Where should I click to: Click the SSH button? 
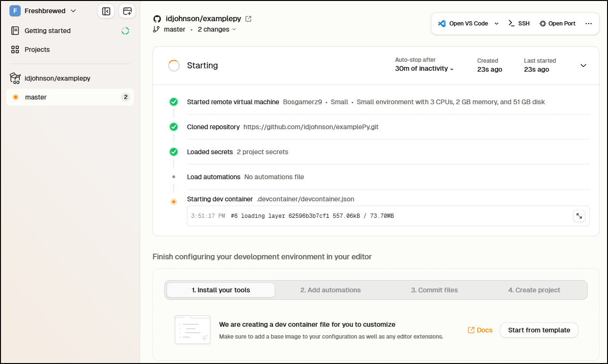click(x=519, y=23)
